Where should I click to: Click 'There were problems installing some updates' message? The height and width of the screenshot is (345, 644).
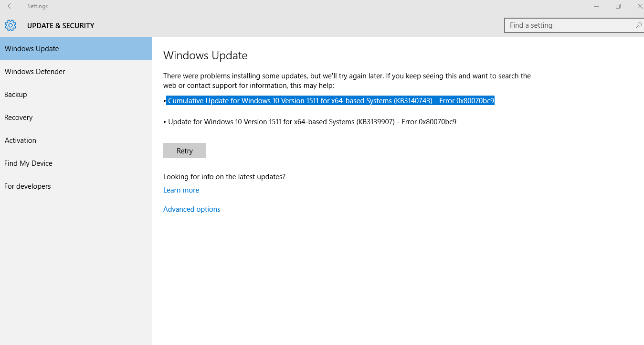coord(347,81)
